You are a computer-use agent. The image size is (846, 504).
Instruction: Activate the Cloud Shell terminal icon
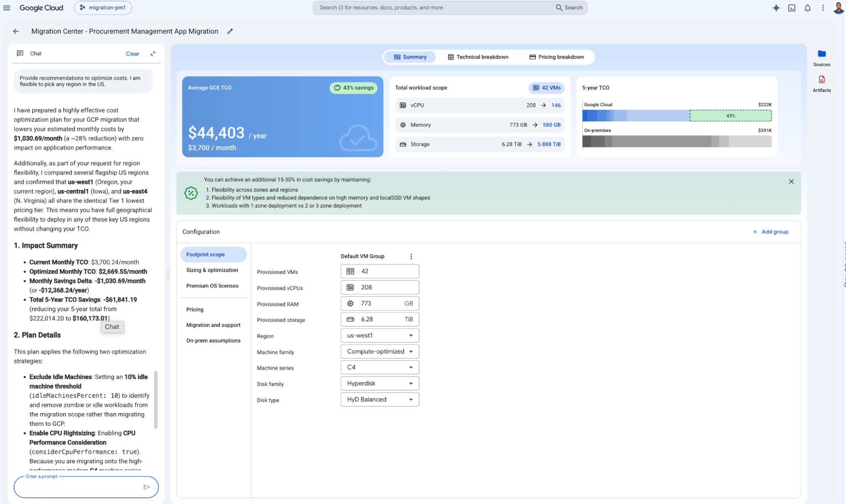[x=791, y=8]
